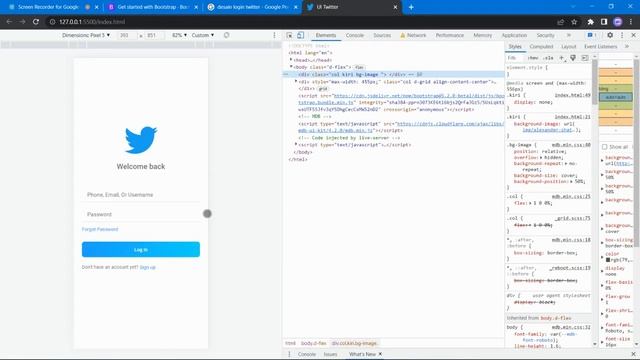Viewport: 640px width, 360px height.
Task: Open the Custom throttling dropdown
Action: coord(203,35)
